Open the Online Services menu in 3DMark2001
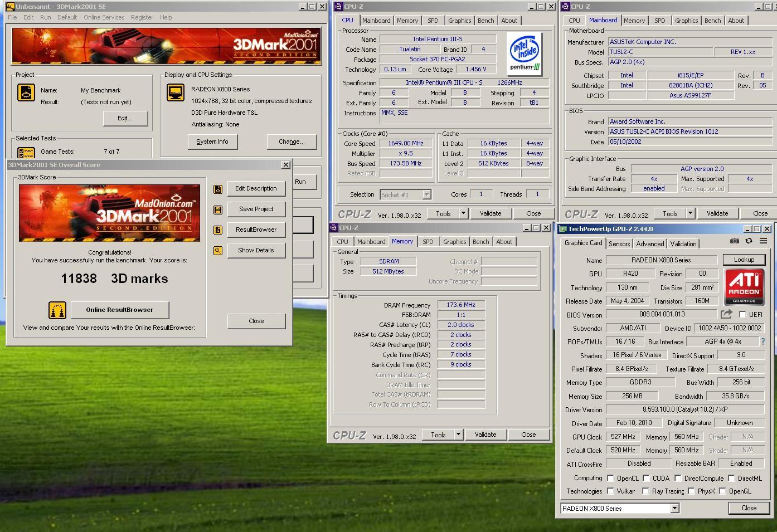Screen dimensions: 777x532 104,17
